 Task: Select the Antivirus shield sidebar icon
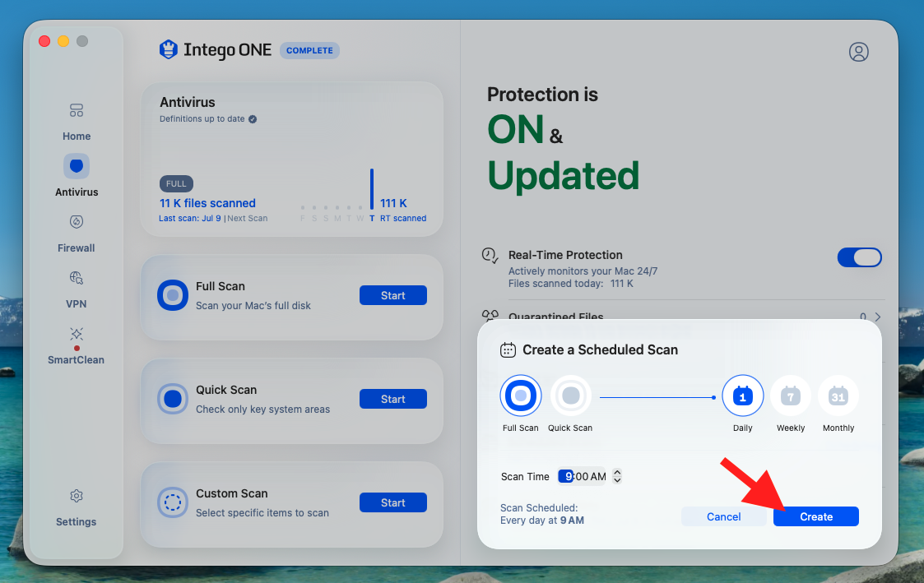[x=77, y=166]
